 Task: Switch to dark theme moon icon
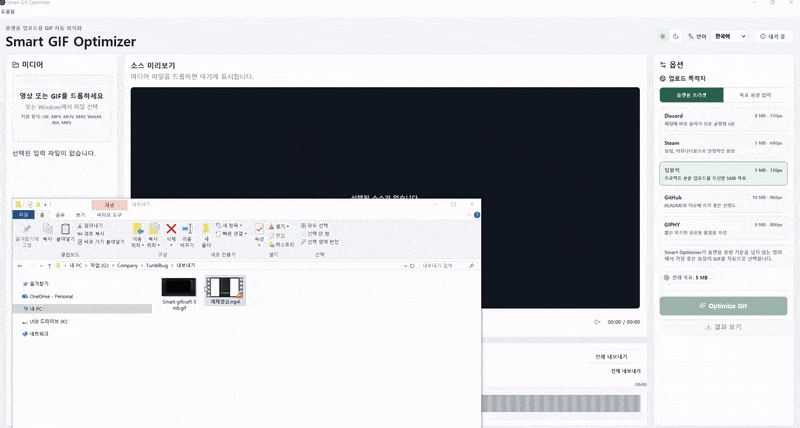[676, 36]
